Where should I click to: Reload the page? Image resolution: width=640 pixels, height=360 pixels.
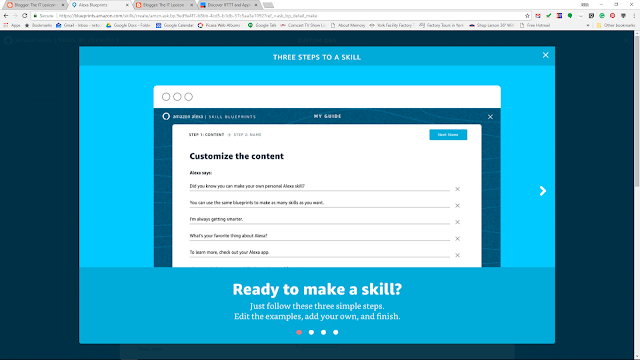point(24,16)
